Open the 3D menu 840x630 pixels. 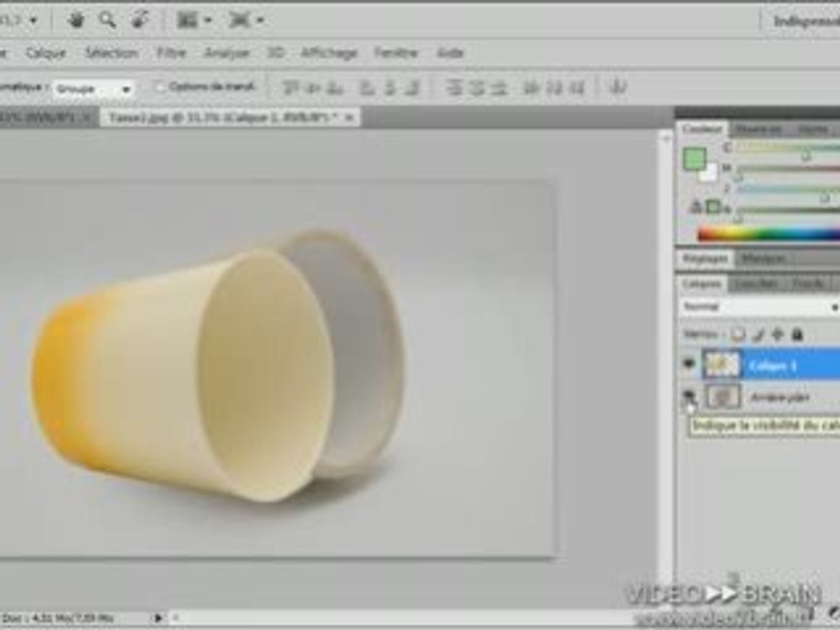pyautogui.click(x=276, y=52)
